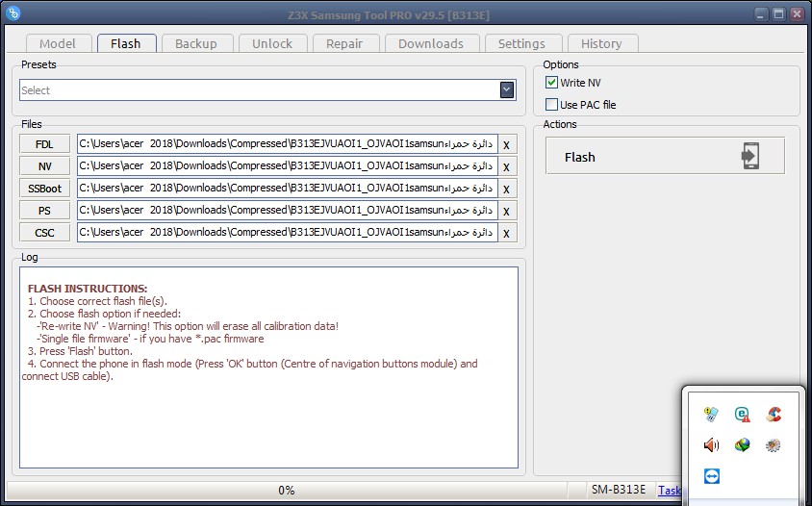Click the phone flash icon on Flash button

(751, 157)
